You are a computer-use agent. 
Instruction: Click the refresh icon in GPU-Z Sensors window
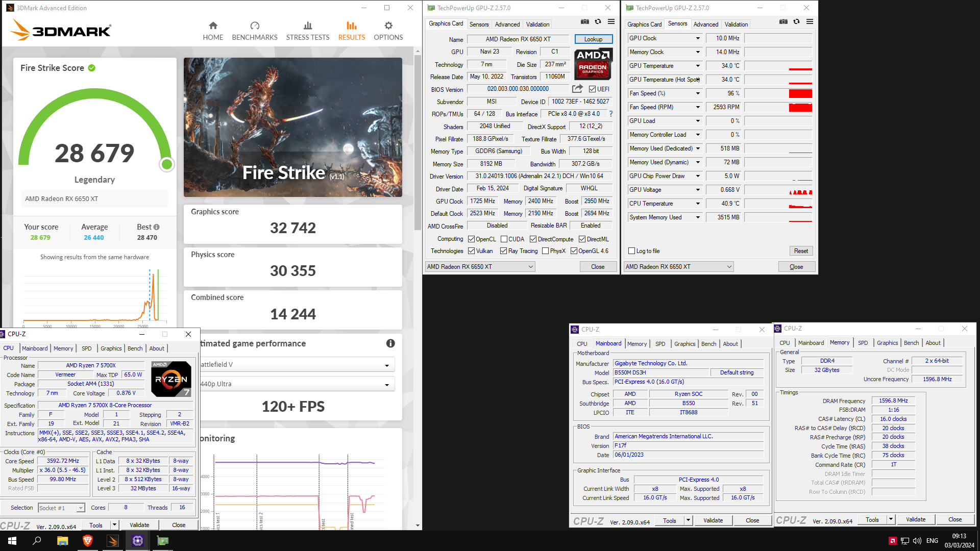[x=796, y=22]
